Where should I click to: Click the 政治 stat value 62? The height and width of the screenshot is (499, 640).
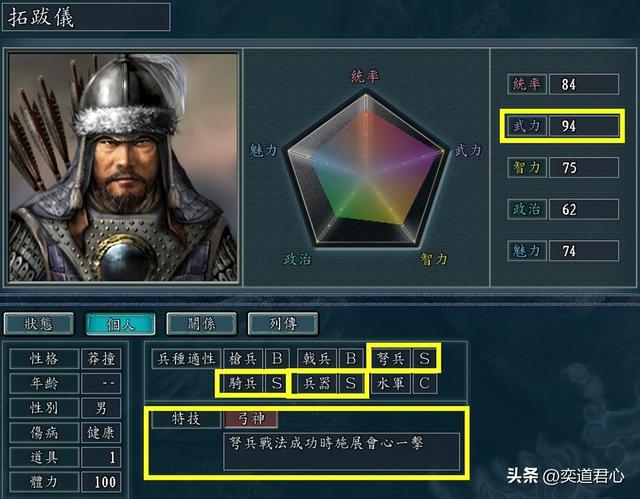click(584, 209)
